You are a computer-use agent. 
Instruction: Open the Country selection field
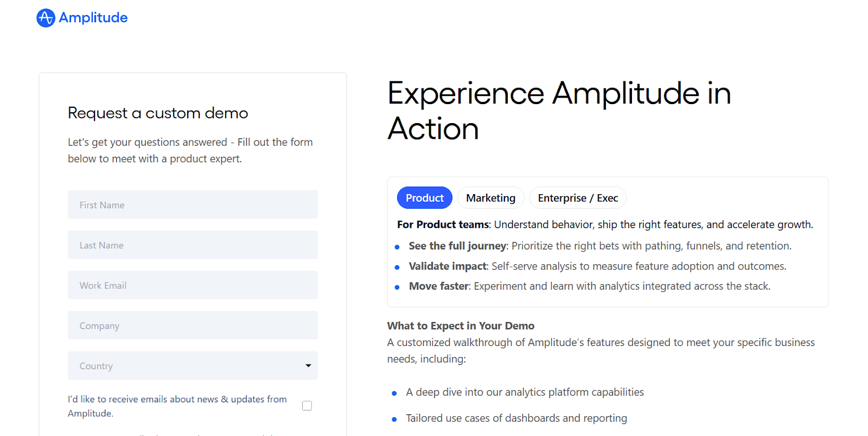pos(193,366)
